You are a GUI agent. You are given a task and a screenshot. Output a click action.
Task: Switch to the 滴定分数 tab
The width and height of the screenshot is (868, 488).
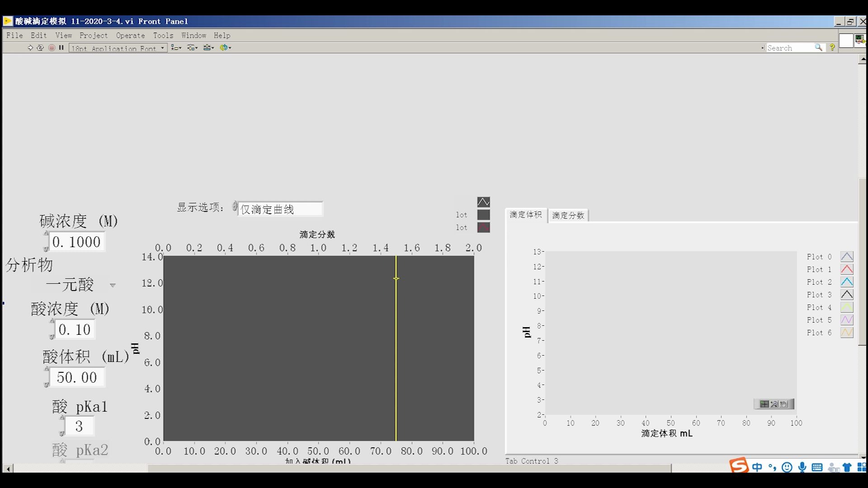[x=568, y=216]
